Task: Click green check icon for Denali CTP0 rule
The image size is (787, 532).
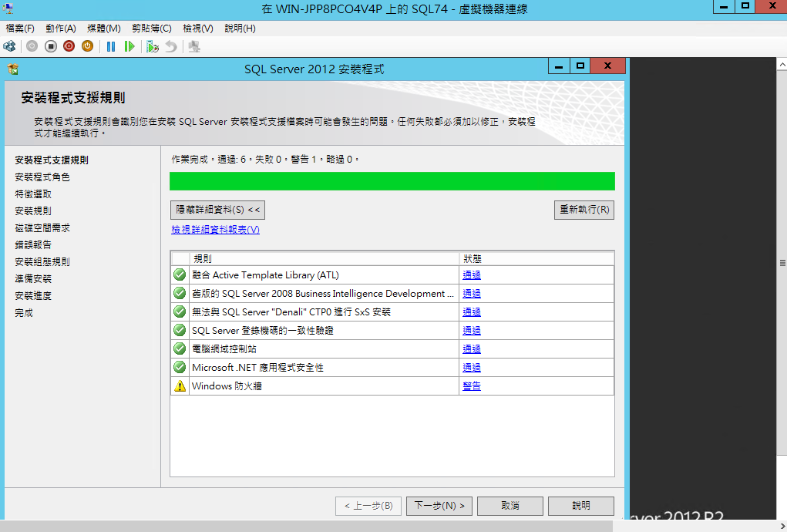Action: pyautogui.click(x=180, y=311)
